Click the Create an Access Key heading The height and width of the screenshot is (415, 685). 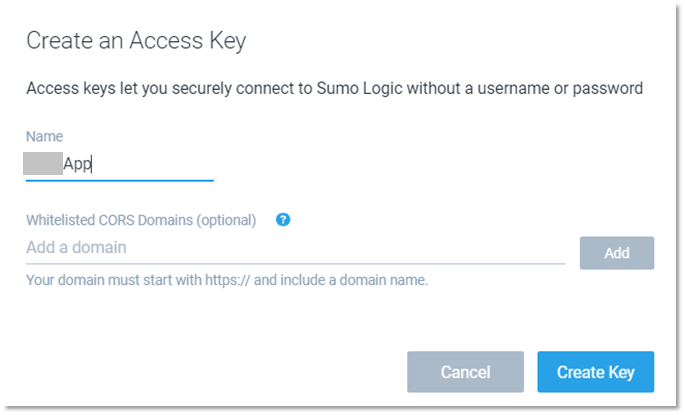click(136, 41)
